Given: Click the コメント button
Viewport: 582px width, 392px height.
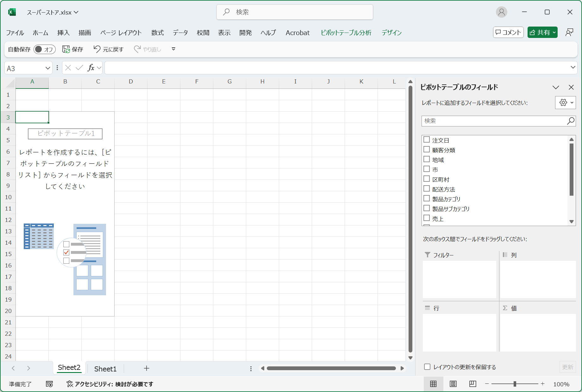Looking at the screenshot, I should coord(508,32).
